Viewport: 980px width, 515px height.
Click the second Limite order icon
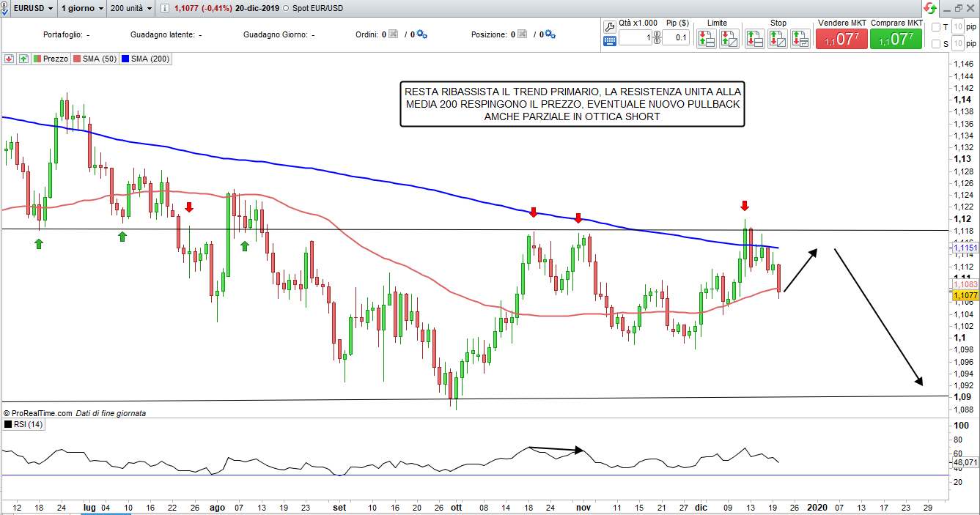[729, 39]
